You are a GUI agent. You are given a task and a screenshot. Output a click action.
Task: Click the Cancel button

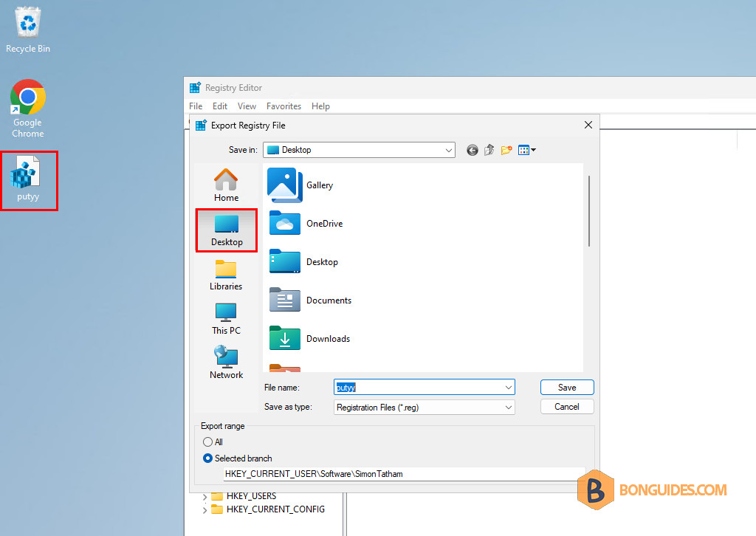coord(567,407)
